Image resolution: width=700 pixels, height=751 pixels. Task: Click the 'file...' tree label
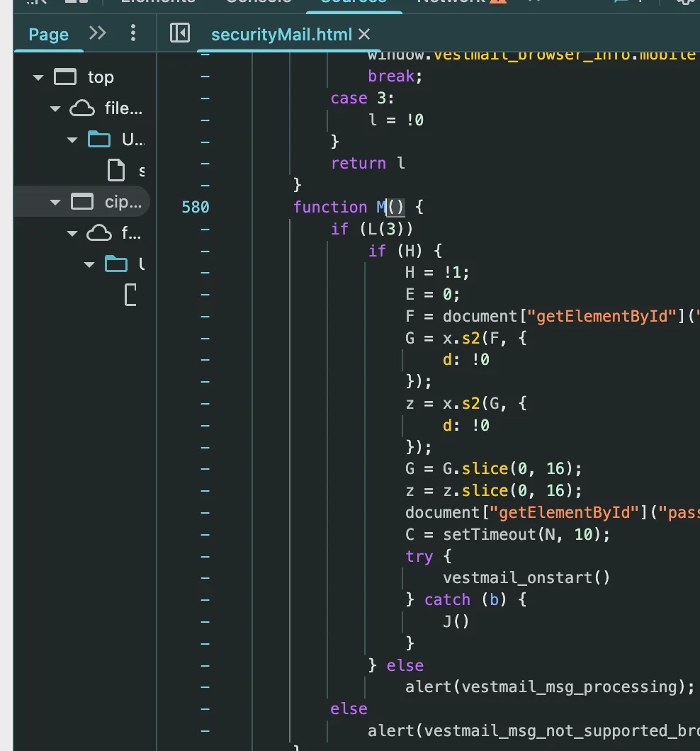(x=123, y=108)
